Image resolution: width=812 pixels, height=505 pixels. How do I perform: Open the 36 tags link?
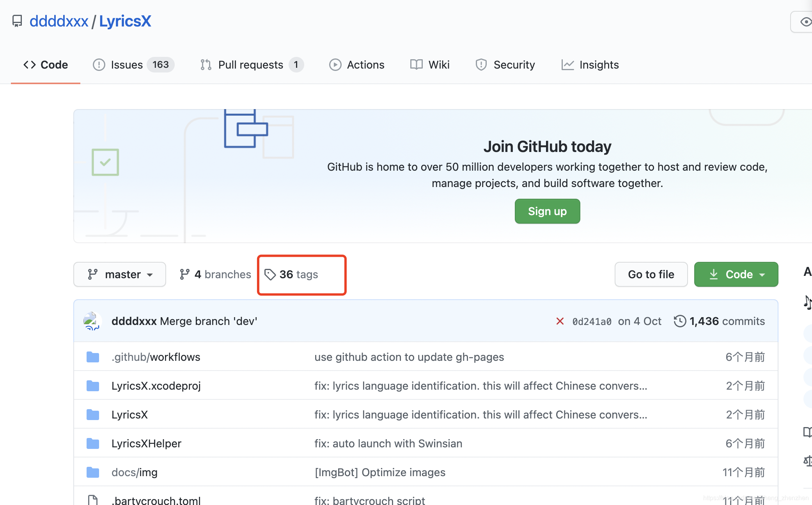pyautogui.click(x=291, y=274)
